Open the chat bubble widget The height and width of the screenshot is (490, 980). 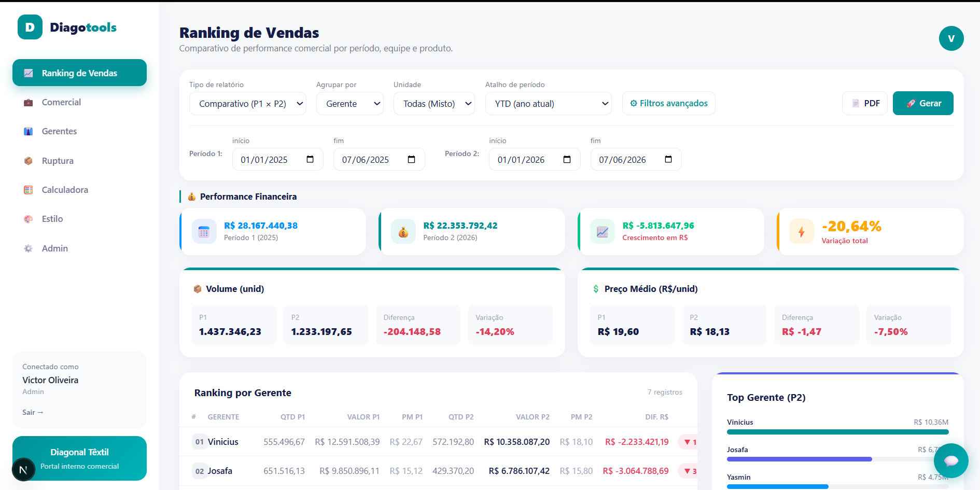pos(951,460)
